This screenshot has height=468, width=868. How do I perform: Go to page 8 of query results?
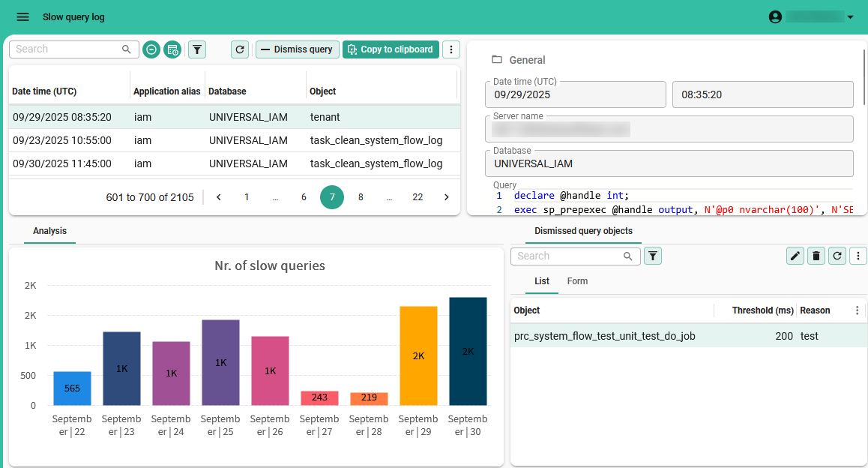(361, 197)
